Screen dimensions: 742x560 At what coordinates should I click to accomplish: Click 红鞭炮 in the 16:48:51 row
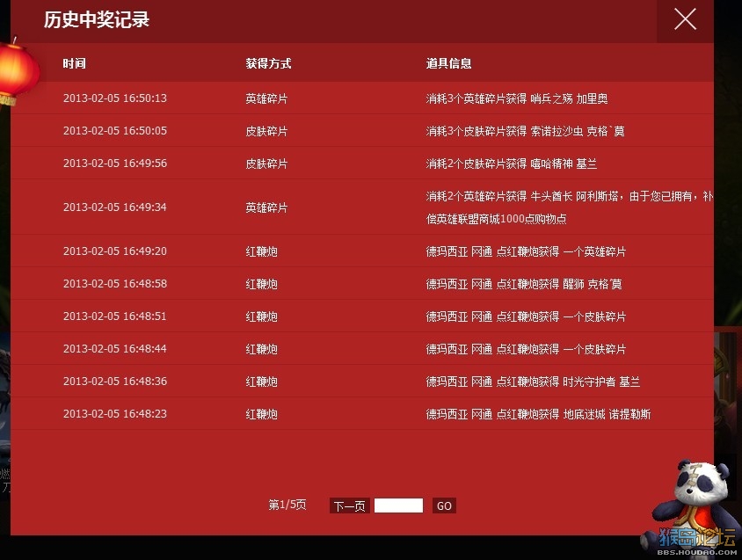point(261,316)
